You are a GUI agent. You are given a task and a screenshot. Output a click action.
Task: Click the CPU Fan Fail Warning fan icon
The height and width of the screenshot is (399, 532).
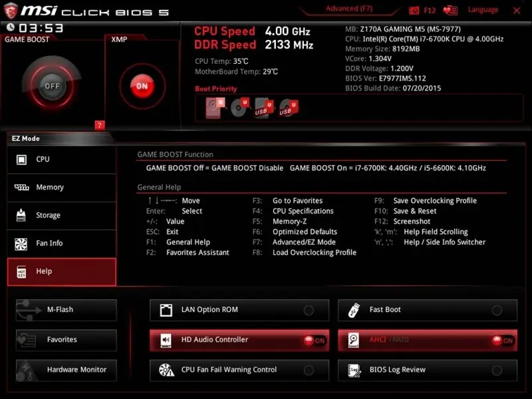[x=166, y=370]
